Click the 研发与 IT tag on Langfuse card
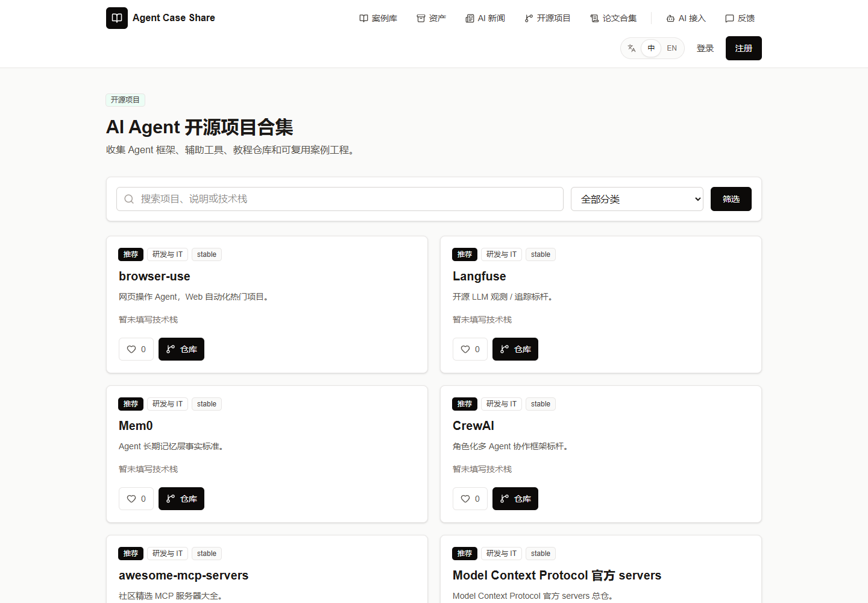 (x=502, y=254)
